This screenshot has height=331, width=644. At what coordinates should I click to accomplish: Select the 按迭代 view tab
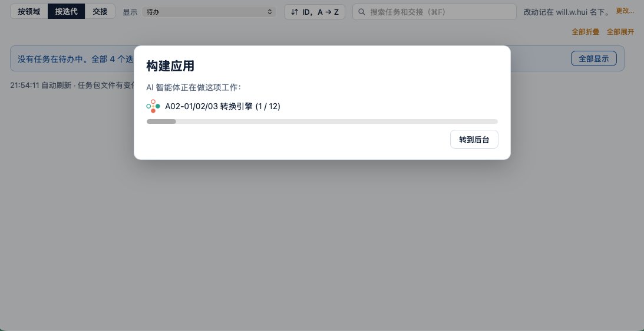coord(66,12)
